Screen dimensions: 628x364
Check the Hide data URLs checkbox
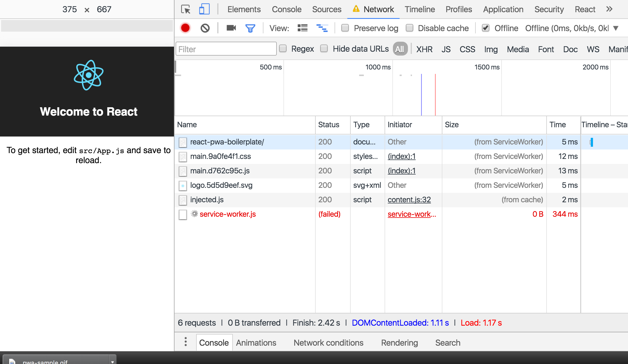(x=324, y=48)
